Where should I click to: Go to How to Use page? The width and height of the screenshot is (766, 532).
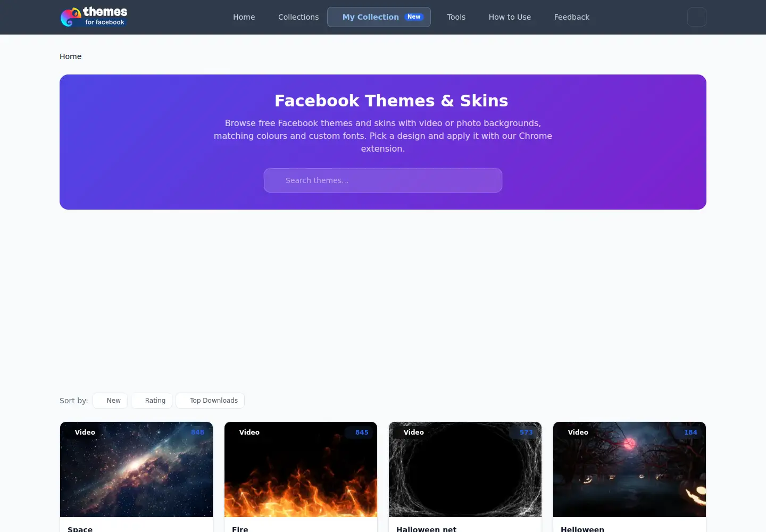click(x=510, y=17)
